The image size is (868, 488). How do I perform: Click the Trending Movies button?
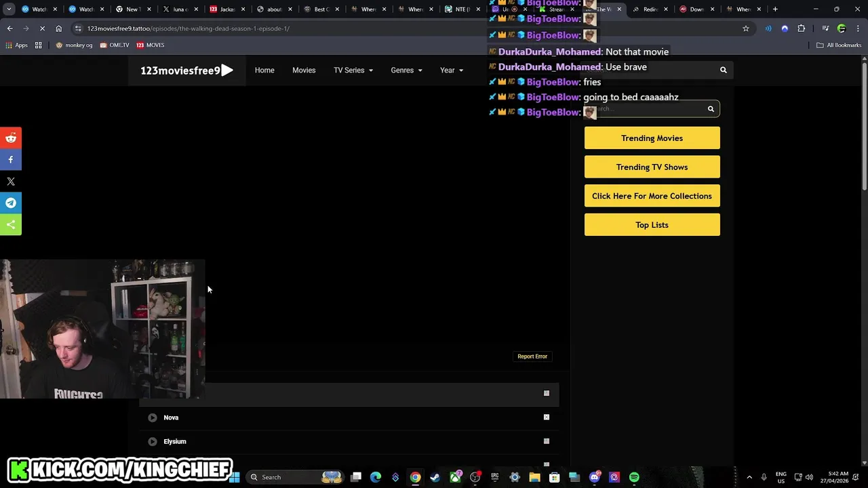pyautogui.click(x=652, y=138)
